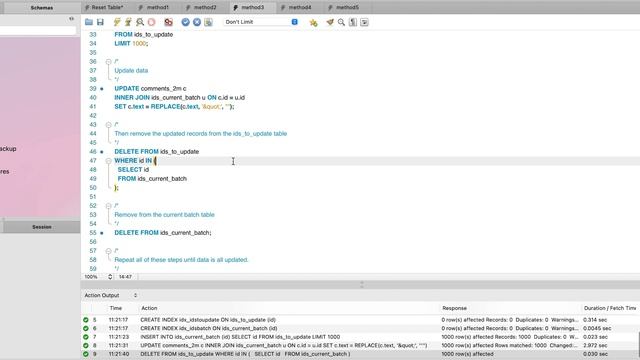This screenshot has height=360, width=640.
Task: Collapse the comment block at line 43
Action: (x=109, y=124)
